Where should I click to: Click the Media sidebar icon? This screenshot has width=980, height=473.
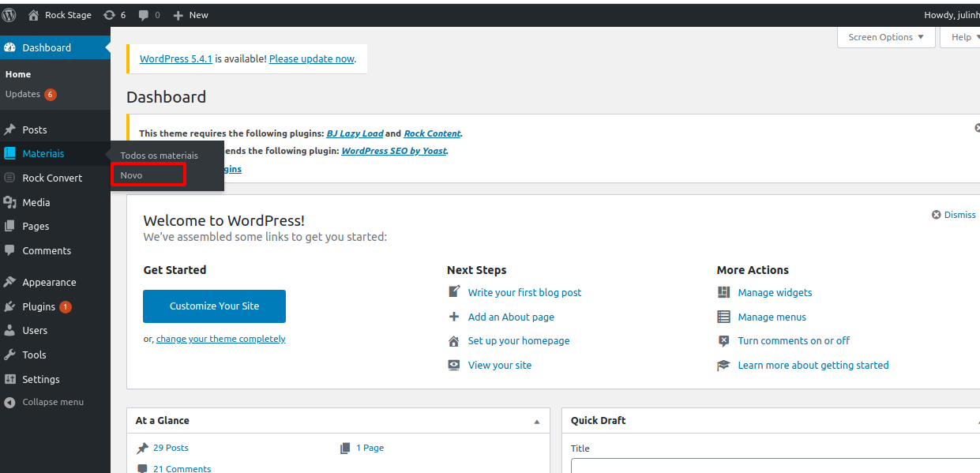tap(10, 202)
